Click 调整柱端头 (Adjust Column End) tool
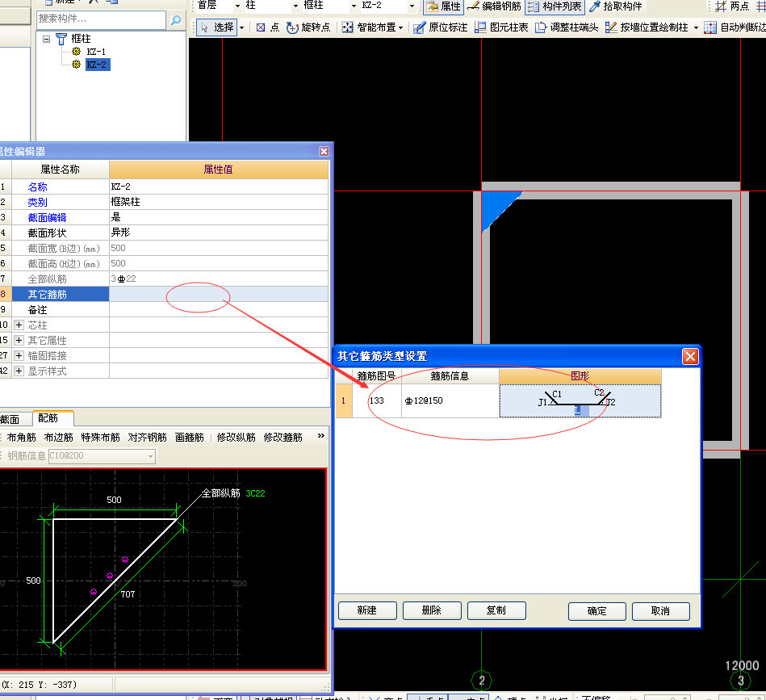Viewport: 766px width, 700px height. pyautogui.click(x=567, y=27)
